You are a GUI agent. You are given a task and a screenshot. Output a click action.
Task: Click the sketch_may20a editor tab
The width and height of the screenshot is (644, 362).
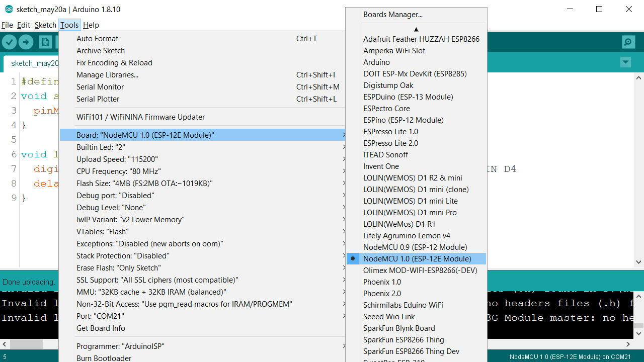coord(31,63)
